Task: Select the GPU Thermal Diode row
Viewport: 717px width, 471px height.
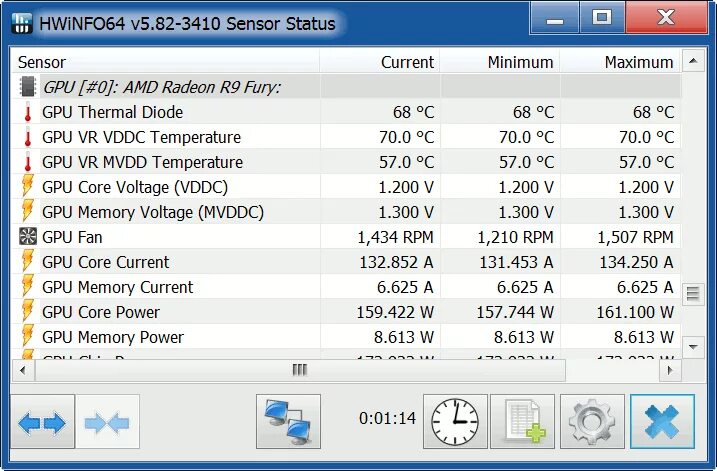Action: click(x=346, y=112)
